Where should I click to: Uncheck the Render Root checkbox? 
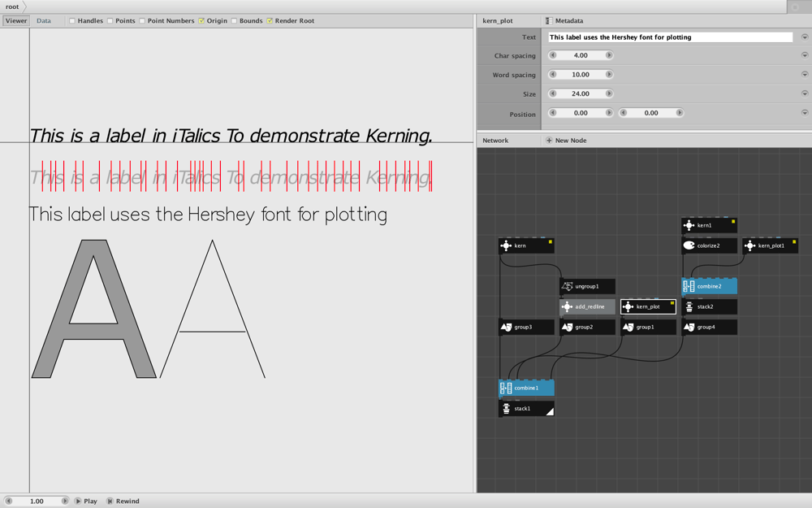point(270,21)
